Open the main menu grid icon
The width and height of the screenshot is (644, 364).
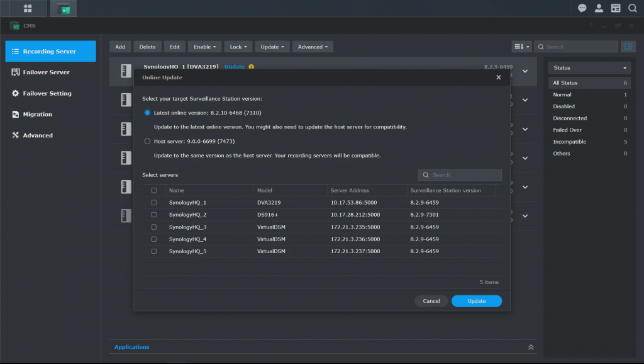pos(28,8)
